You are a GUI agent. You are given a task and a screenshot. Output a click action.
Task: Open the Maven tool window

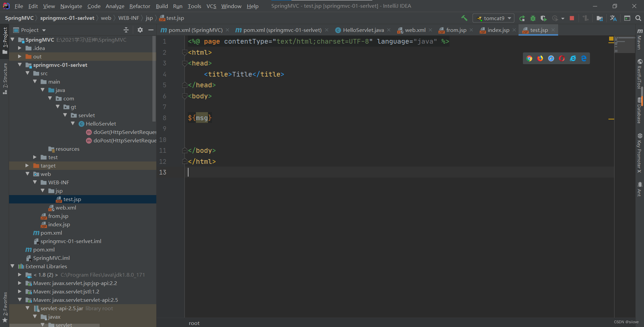click(640, 39)
